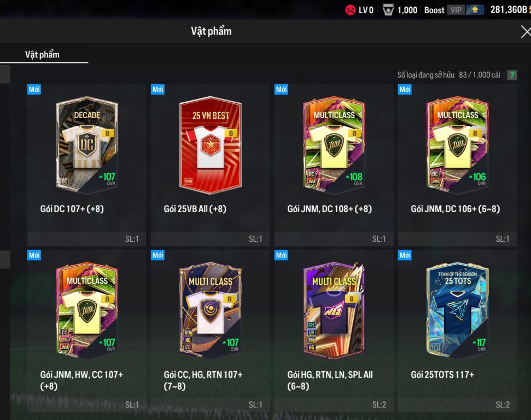This screenshot has height=420, width=531.
Task: Click the Boost up-arrow icon
Action: (x=475, y=10)
